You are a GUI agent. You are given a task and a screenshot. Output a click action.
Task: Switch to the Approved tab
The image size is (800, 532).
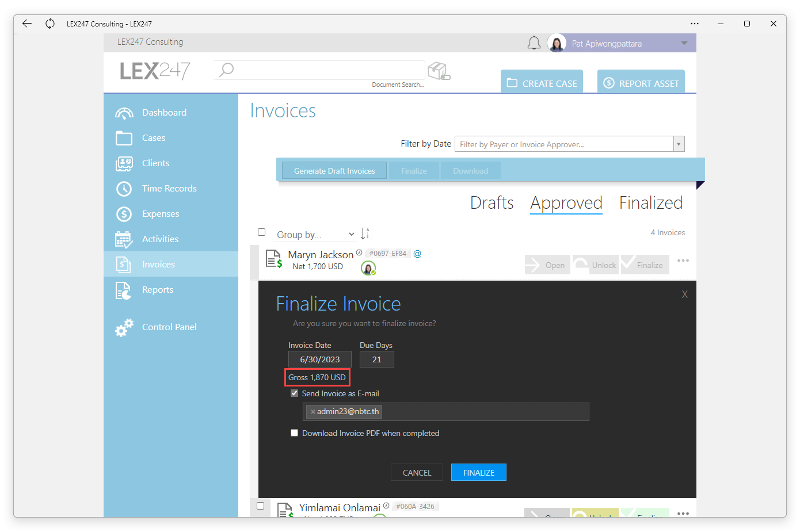pyautogui.click(x=566, y=203)
